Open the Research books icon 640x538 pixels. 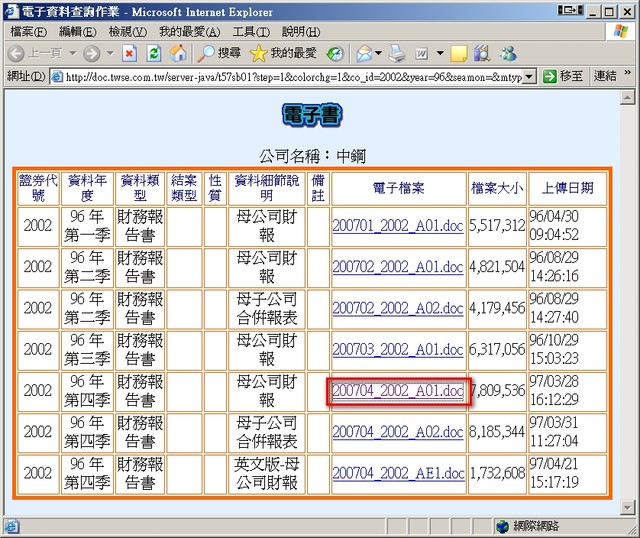482,53
